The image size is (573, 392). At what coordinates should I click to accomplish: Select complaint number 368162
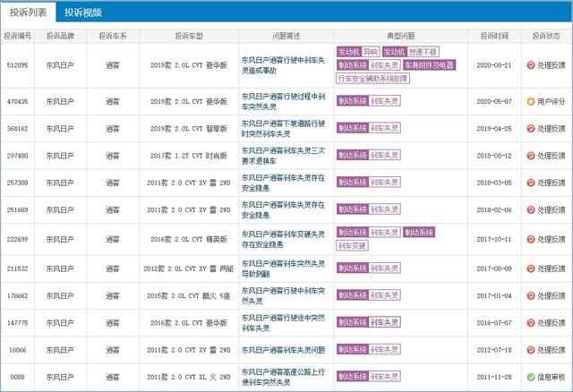coord(18,129)
